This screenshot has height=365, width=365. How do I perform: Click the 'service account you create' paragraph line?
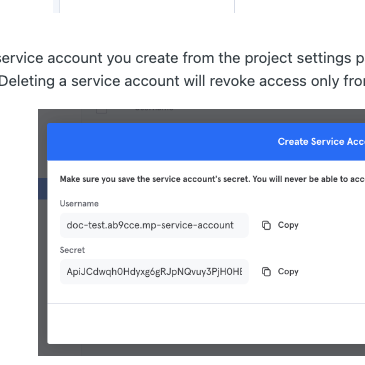[x=182, y=58]
